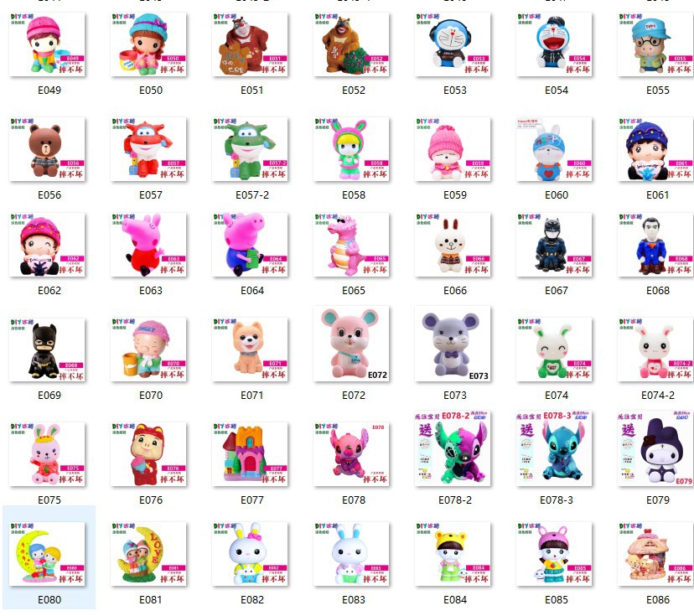Select the E073 grey mouse thumbnail
The width and height of the screenshot is (694, 616).
[x=453, y=344]
